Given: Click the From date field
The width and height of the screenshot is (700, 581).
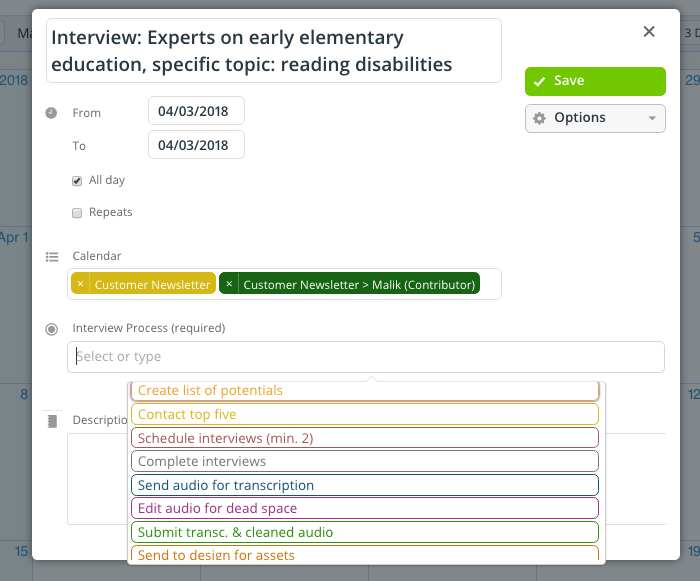Looking at the screenshot, I should [x=196, y=111].
